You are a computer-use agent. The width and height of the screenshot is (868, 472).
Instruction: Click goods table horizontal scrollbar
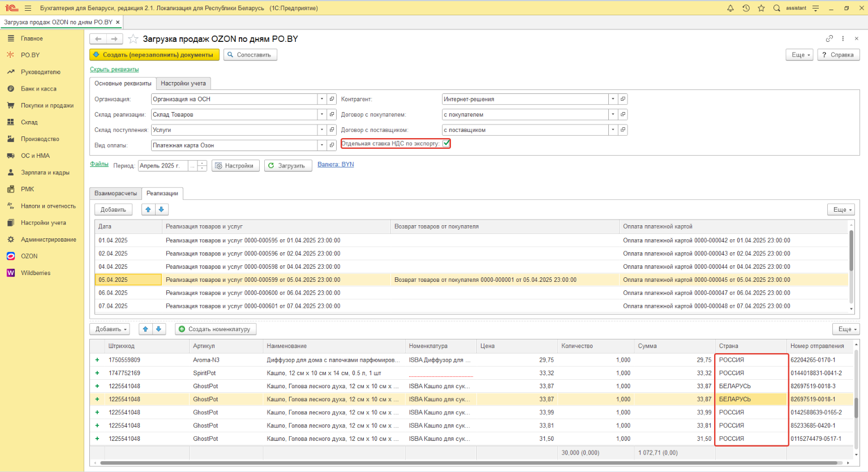[470, 463]
